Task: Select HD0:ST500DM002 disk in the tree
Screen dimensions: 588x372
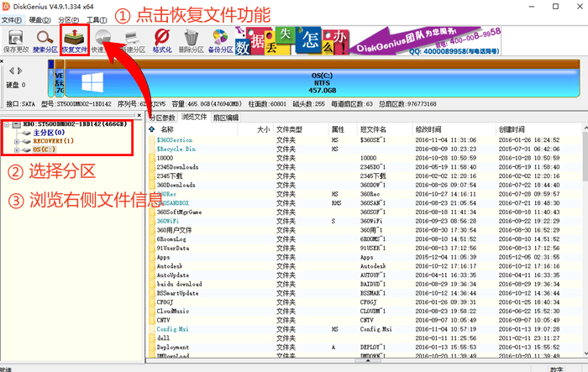Action: click(75, 123)
